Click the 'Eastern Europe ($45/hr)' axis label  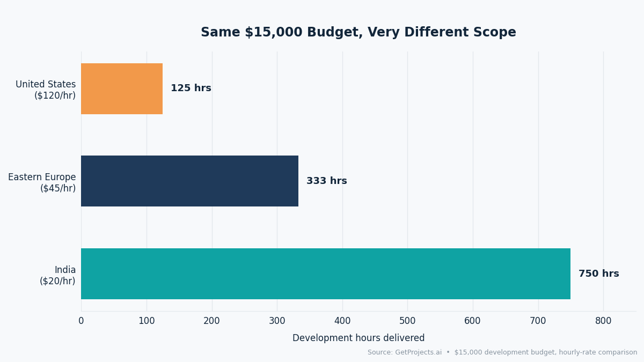click(42, 183)
